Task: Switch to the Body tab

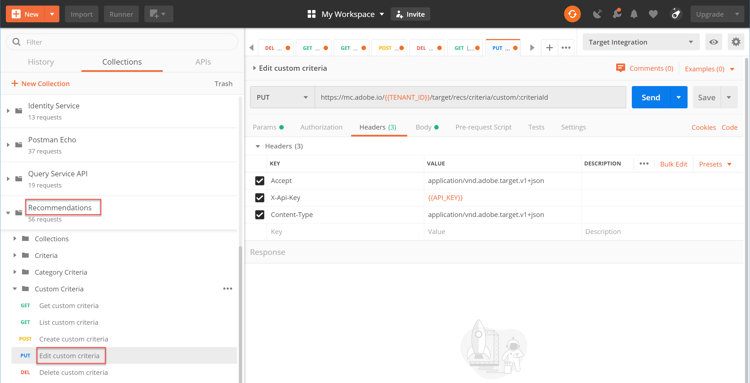Action: pos(427,127)
